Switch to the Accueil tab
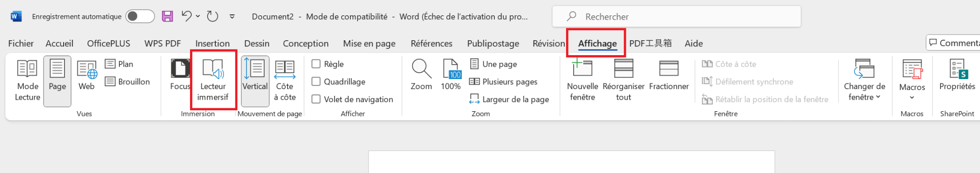 click(x=59, y=44)
